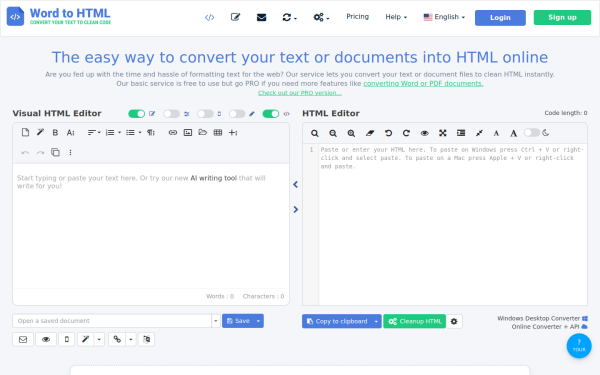Zoom in in the HTML editor
Image resolution: width=600 pixels, height=375 pixels.
[x=351, y=133]
